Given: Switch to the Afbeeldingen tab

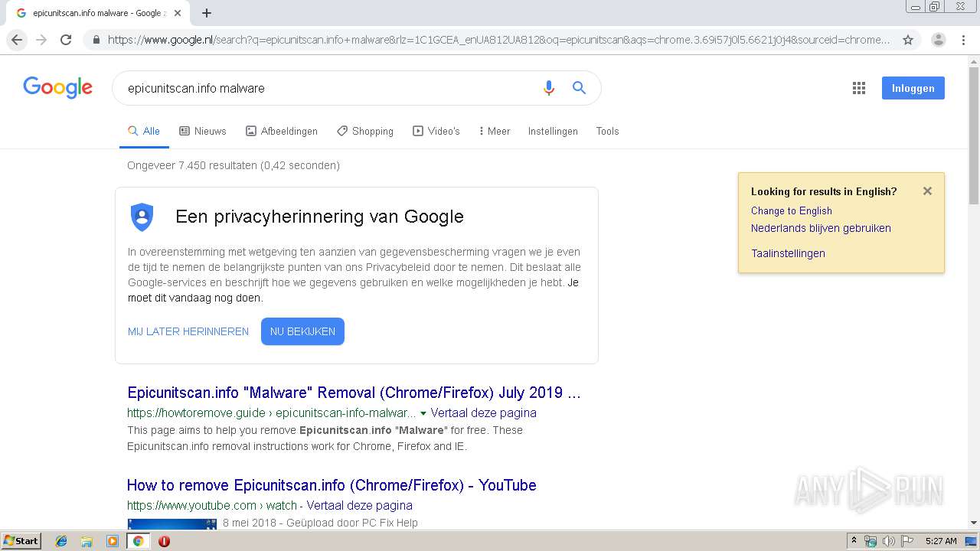Looking at the screenshot, I should [281, 131].
